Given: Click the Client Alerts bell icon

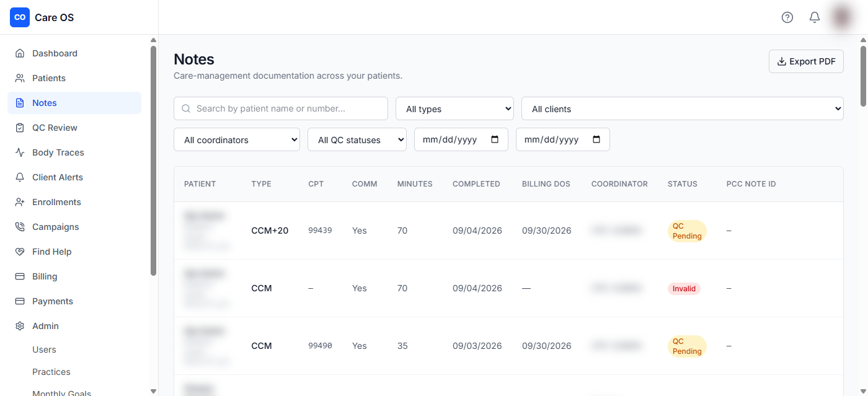Looking at the screenshot, I should click(x=20, y=177).
